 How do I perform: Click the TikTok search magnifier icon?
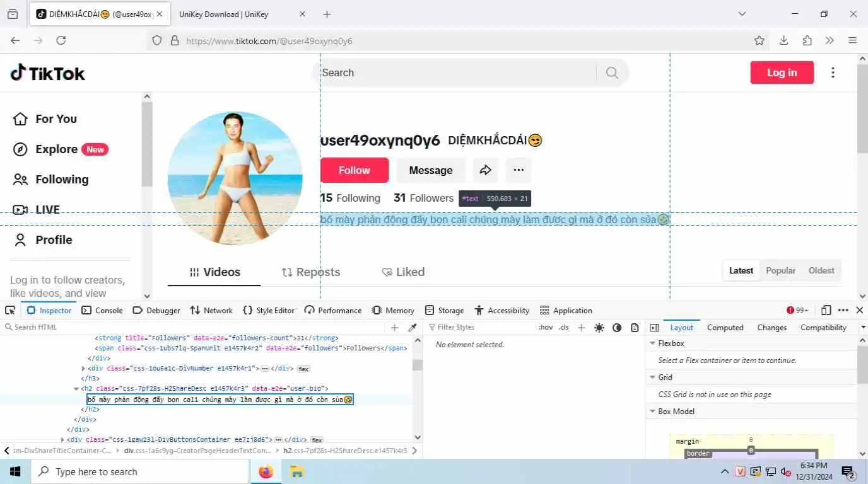pyautogui.click(x=612, y=72)
